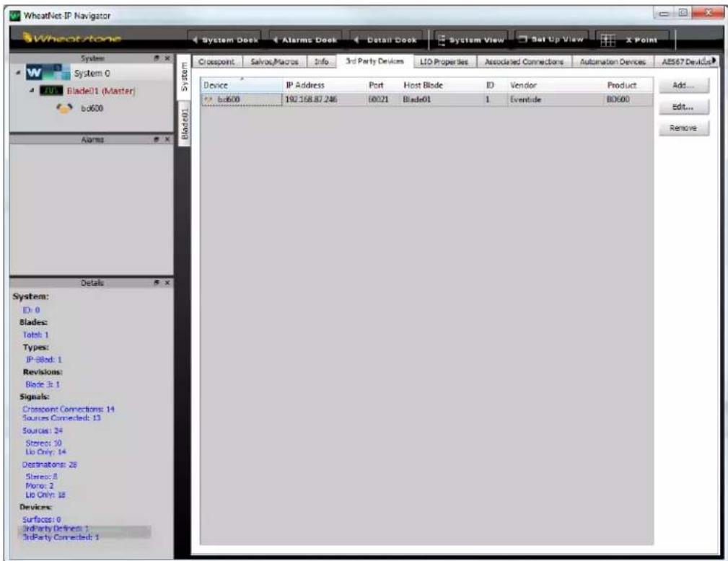Float the Details panel

pos(157,283)
